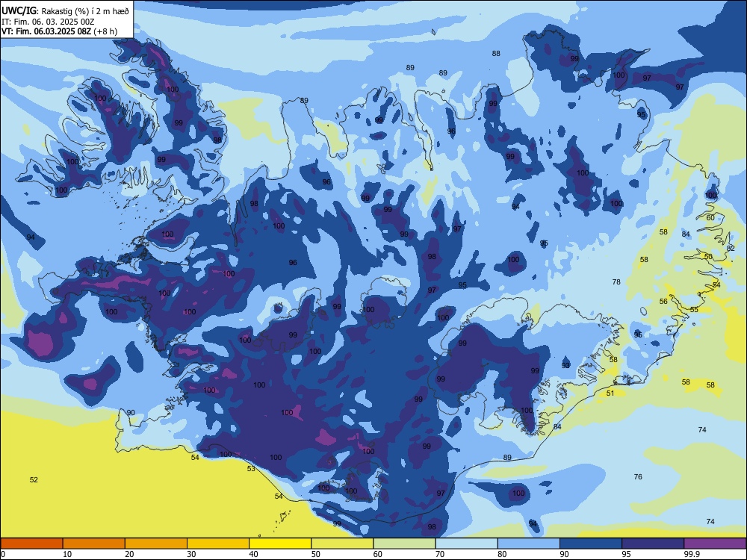The image size is (747, 560).
Task: Click the light green 60–70 legend swatch
Action: [404, 544]
